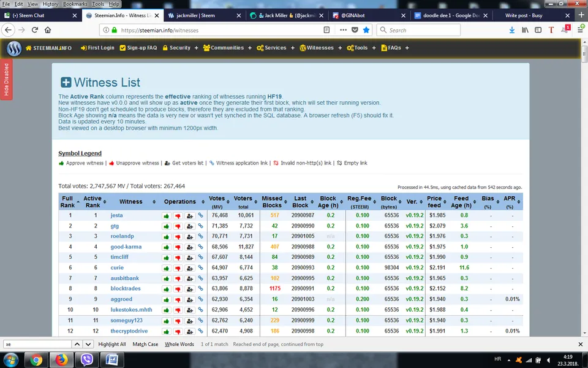Screen dimensions: 588x368
Task: Get voters list for roelandp
Action: click(189, 237)
